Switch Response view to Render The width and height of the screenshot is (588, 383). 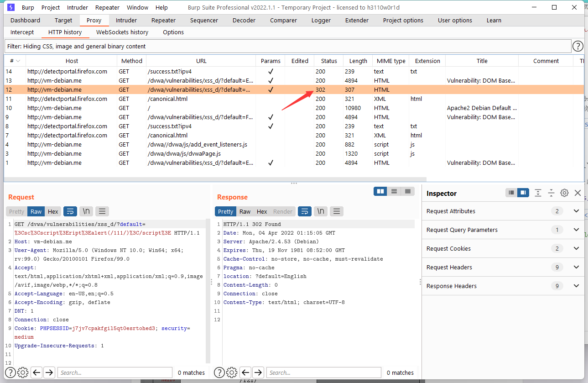click(283, 211)
